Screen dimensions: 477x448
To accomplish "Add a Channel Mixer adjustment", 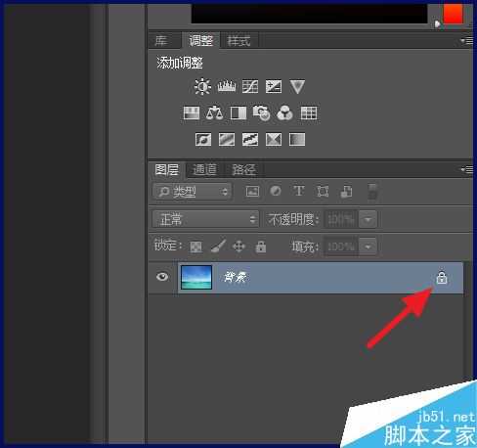I will (x=284, y=113).
